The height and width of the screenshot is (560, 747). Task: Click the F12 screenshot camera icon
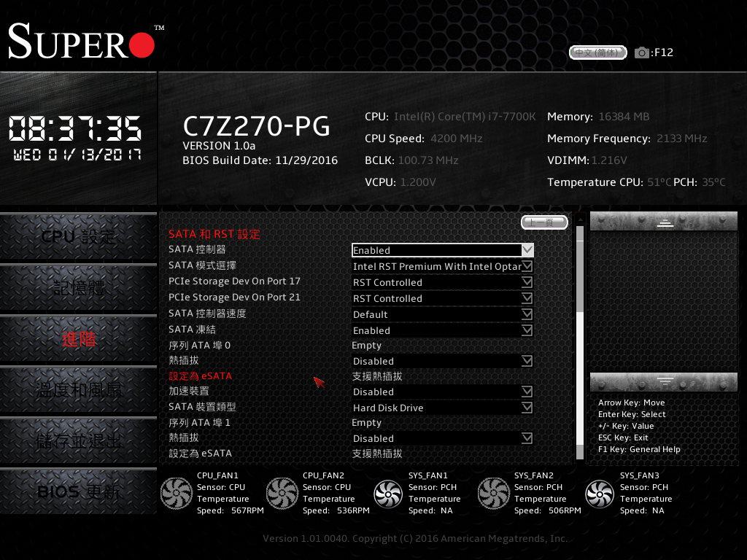[x=641, y=52]
